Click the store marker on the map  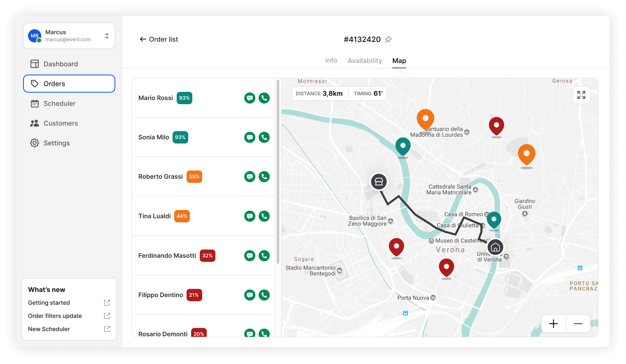pos(379,181)
